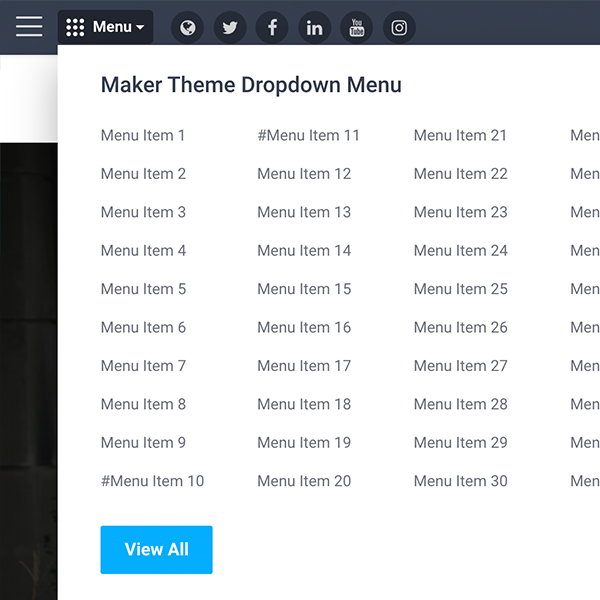Screen dimensions: 600x600
Task: Open the Twitter social link
Action: point(230,28)
